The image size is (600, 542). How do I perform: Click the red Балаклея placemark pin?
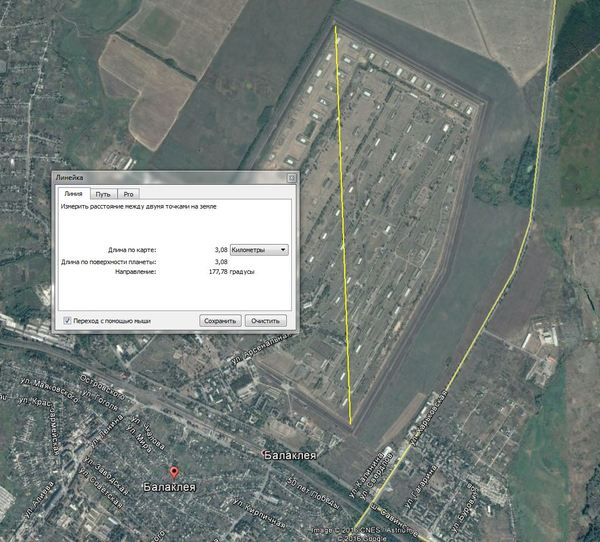[172, 472]
